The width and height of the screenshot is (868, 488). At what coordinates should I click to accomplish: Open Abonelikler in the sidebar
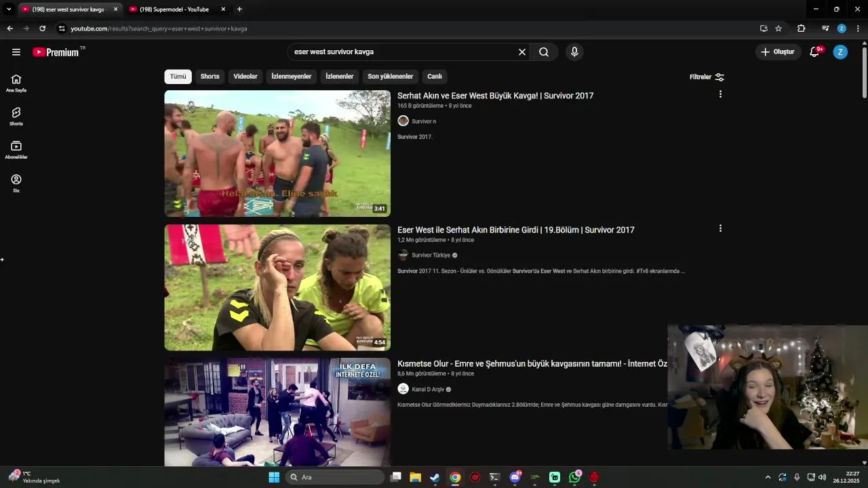tap(16, 150)
